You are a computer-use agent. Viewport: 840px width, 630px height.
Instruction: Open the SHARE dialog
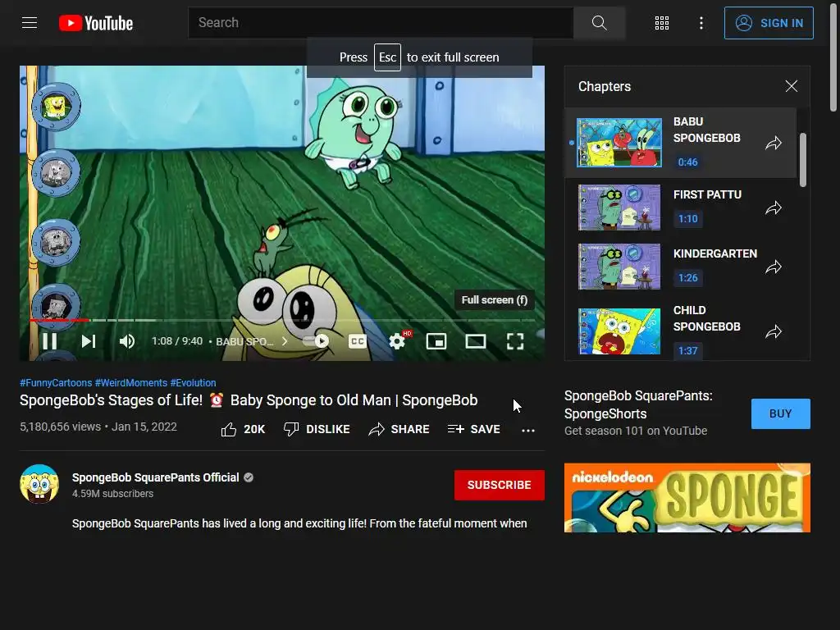pyautogui.click(x=399, y=429)
